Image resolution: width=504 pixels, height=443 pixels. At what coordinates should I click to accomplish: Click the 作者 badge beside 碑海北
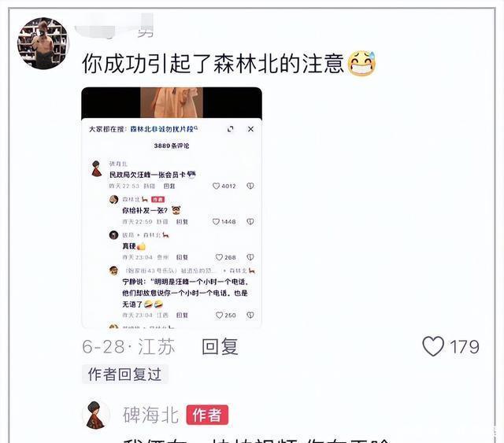point(207,415)
